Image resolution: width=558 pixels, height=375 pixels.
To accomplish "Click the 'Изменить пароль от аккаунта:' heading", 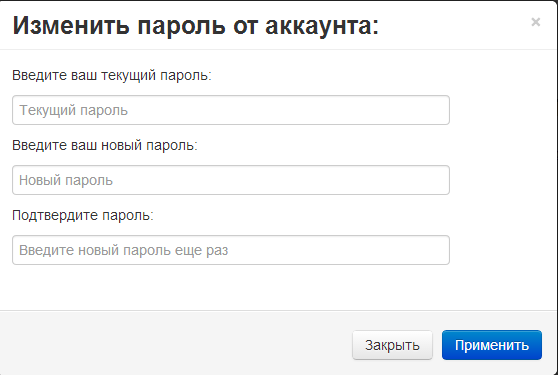I will pyautogui.click(x=196, y=26).
